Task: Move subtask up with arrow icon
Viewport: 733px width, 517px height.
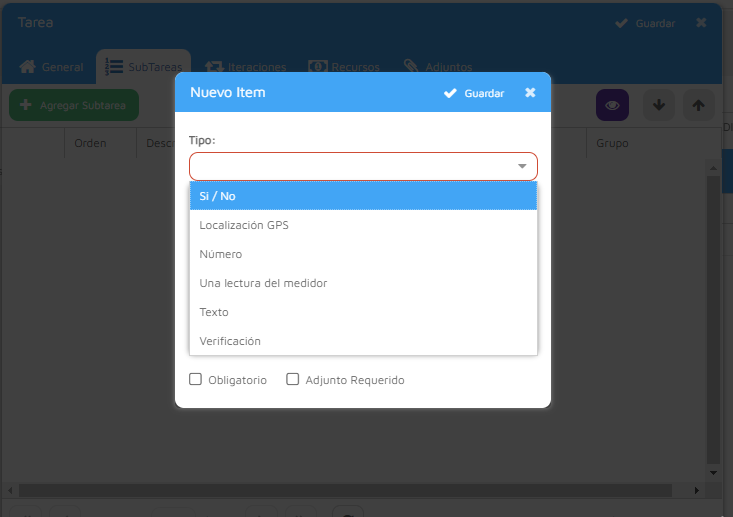Action: click(x=699, y=105)
